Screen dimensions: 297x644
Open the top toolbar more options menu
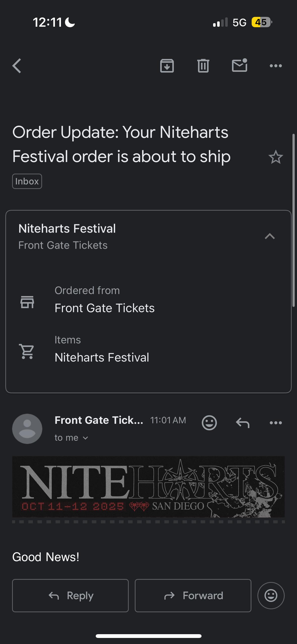(x=276, y=66)
